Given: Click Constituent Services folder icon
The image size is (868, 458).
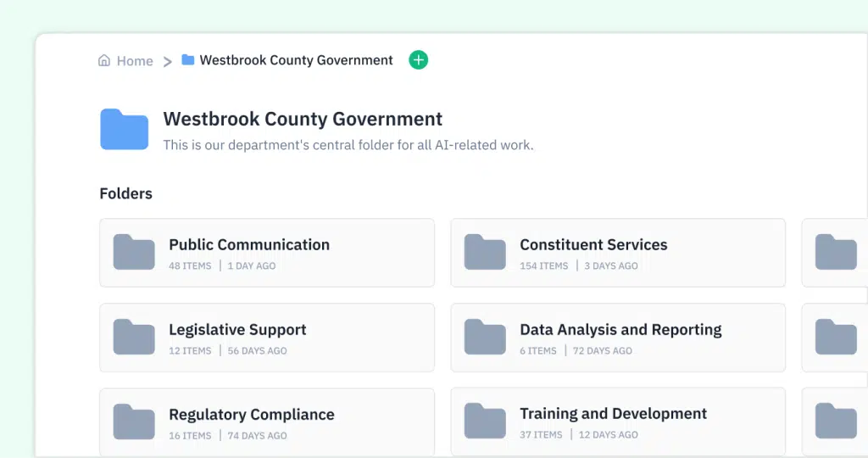Looking at the screenshot, I should pos(485,252).
